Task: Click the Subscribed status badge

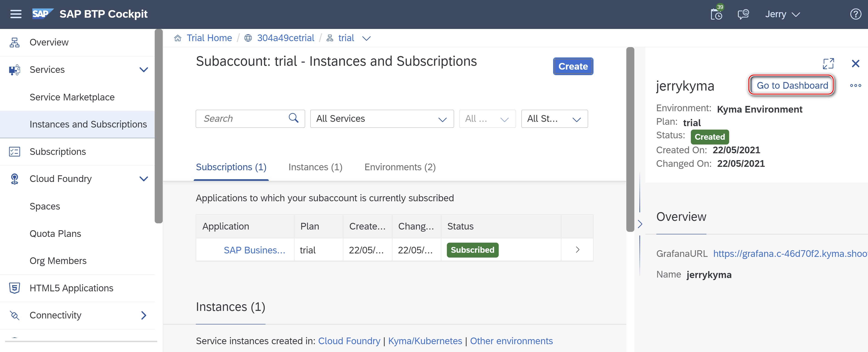Action: [472, 250]
